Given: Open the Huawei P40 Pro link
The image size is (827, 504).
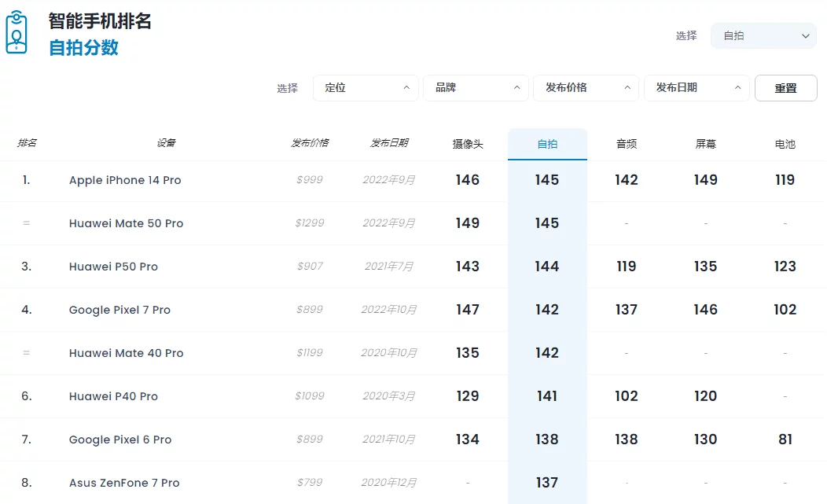Looking at the screenshot, I should (x=113, y=397).
